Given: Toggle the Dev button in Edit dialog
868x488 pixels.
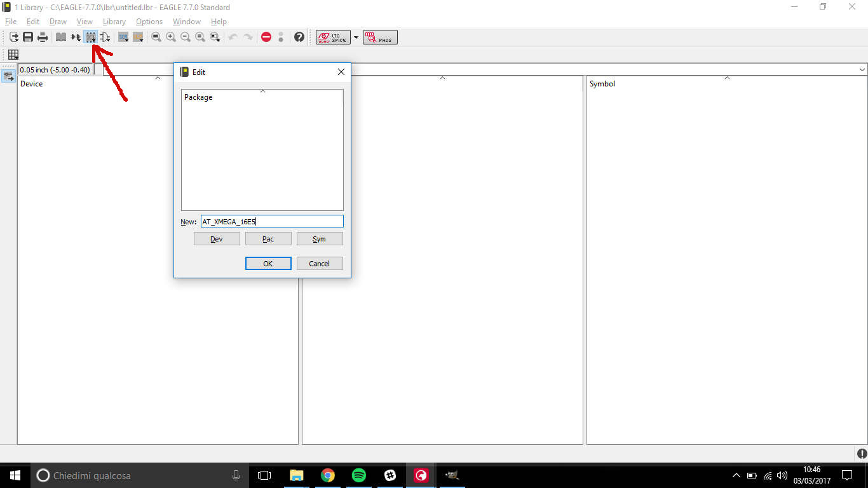Looking at the screenshot, I should (217, 239).
